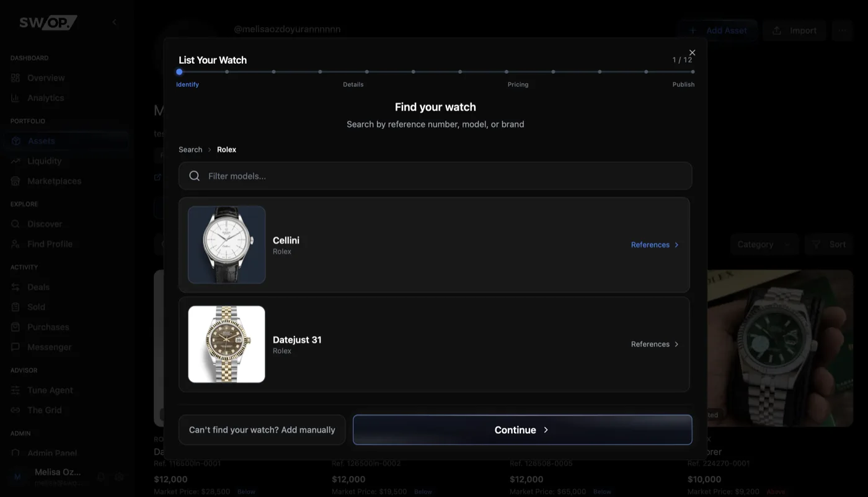Open References for Datejust 31
Screen dimensions: 868x497
(x=655, y=344)
